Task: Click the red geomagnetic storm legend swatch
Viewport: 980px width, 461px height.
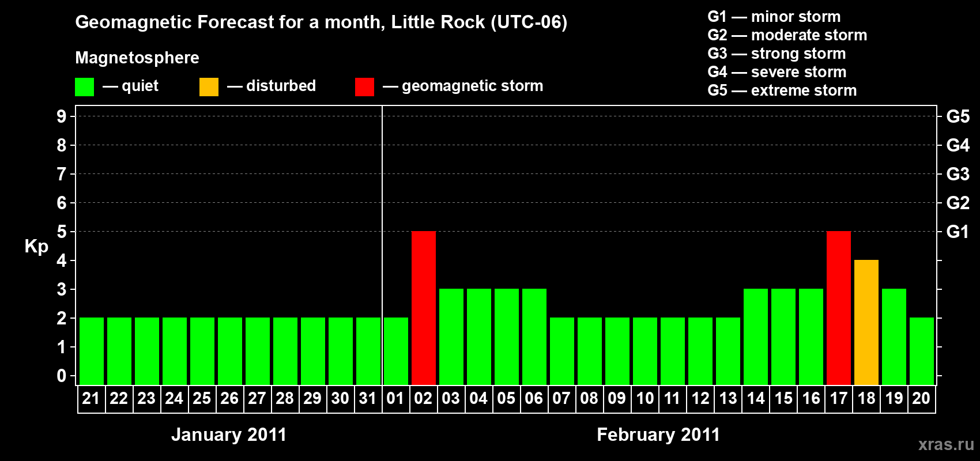Action: coord(364,87)
